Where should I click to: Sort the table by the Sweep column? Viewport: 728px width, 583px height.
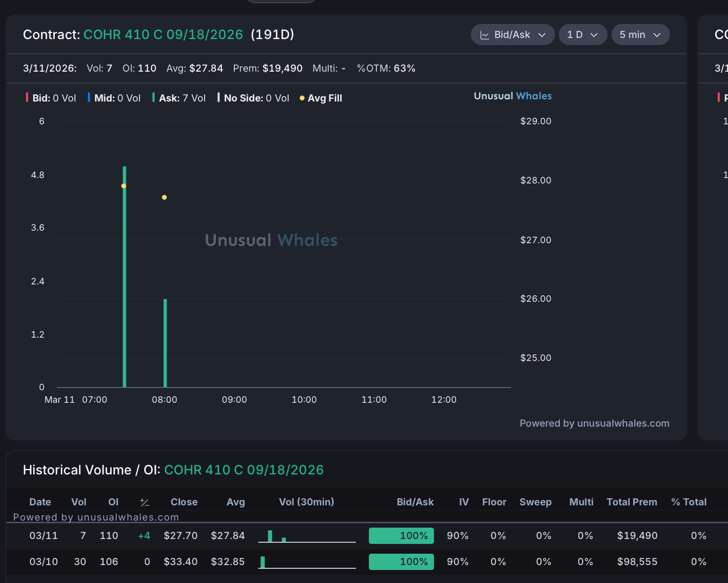[x=535, y=502]
